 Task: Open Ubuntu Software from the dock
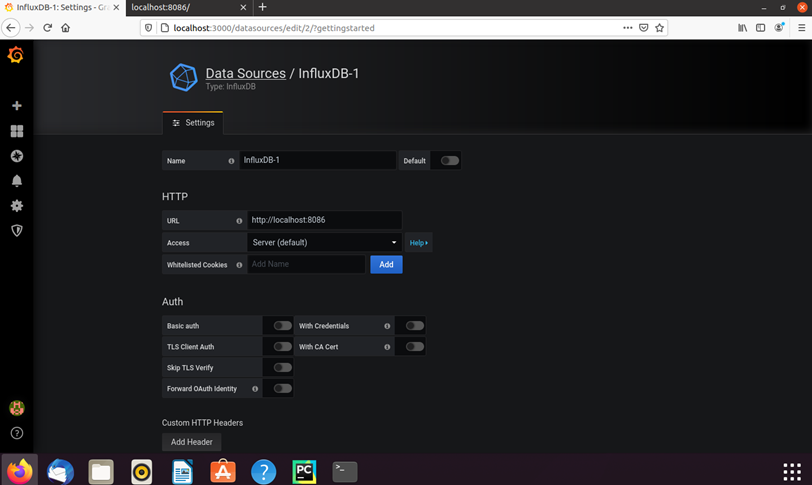coord(223,471)
